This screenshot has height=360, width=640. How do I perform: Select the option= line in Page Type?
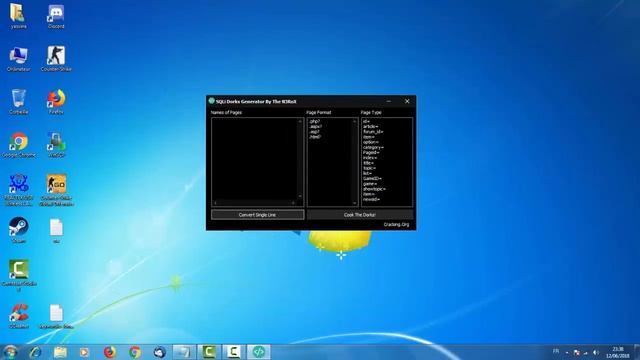point(371,142)
